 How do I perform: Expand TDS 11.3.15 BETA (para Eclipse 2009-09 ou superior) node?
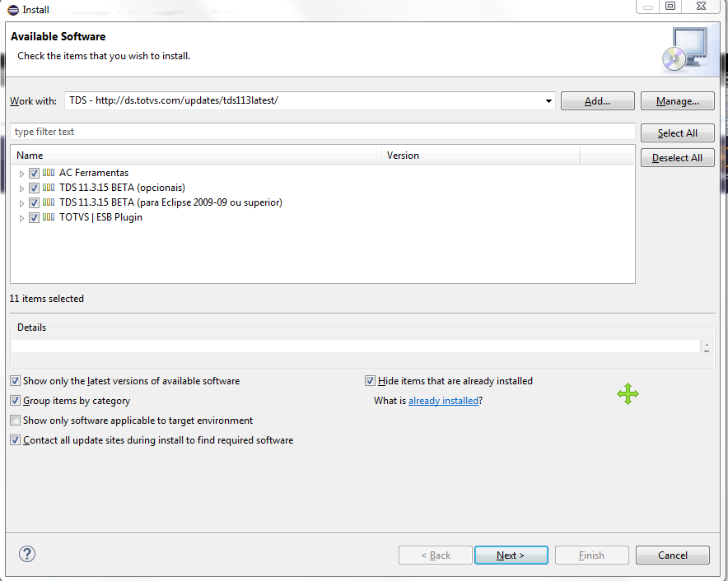coord(21,203)
